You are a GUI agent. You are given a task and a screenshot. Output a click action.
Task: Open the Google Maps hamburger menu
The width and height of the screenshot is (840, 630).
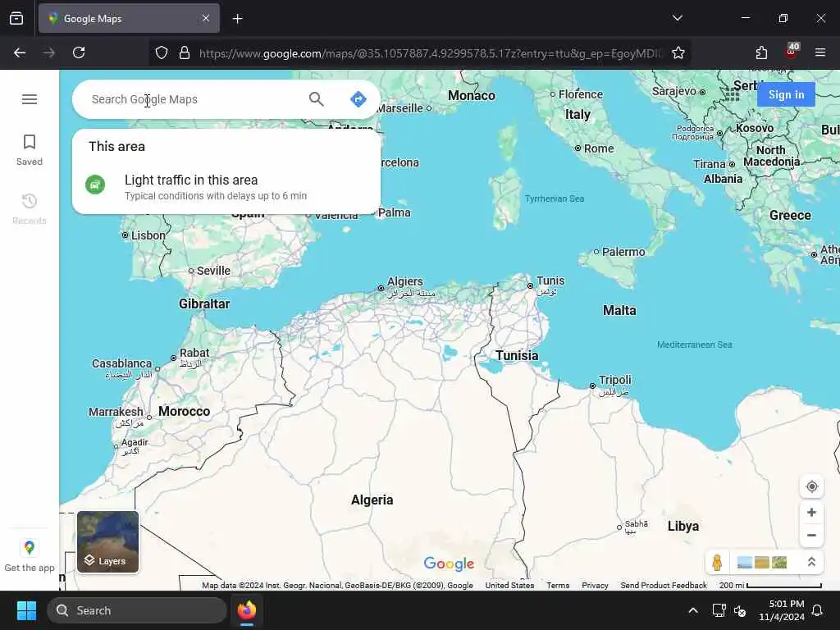tap(30, 99)
